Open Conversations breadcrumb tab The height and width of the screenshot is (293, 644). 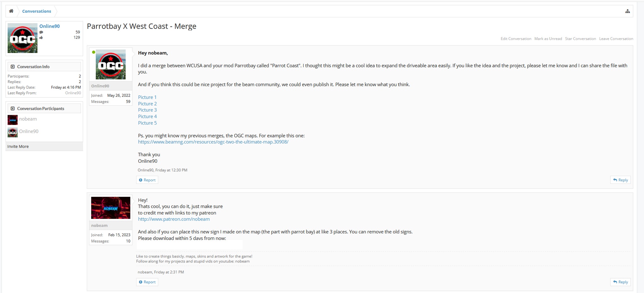pos(36,11)
